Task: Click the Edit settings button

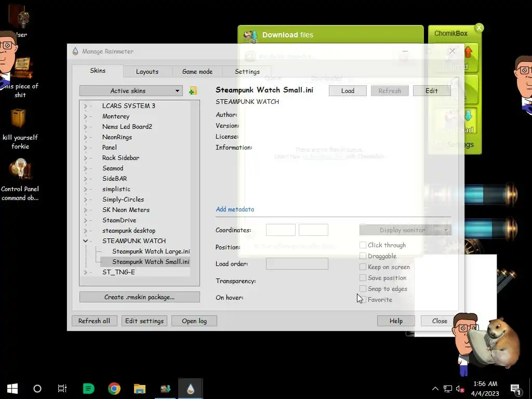Action: click(x=144, y=321)
